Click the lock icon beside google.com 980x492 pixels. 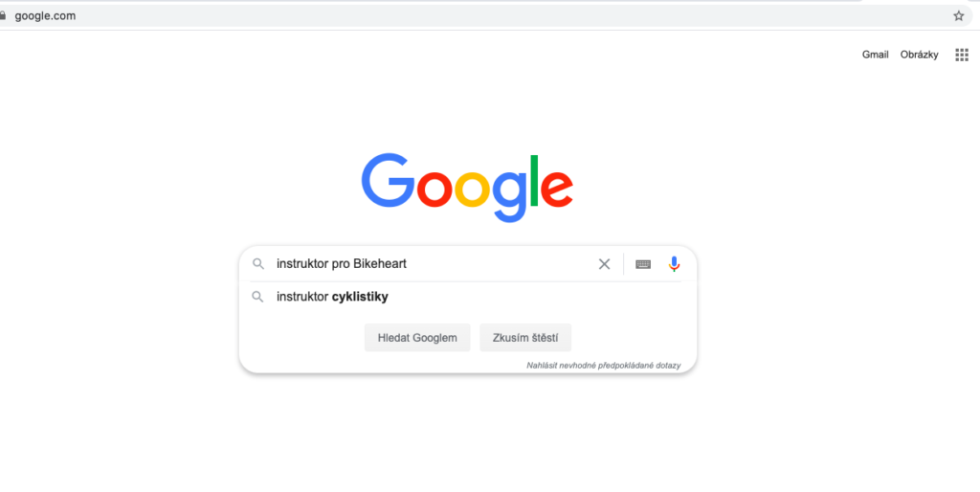[x=3, y=15]
